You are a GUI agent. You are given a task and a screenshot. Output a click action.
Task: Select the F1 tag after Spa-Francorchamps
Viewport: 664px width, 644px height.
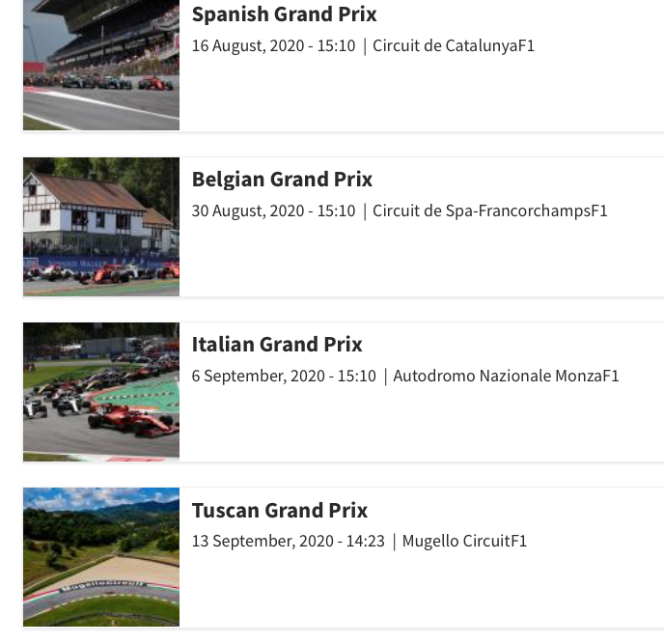pos(598,211)
